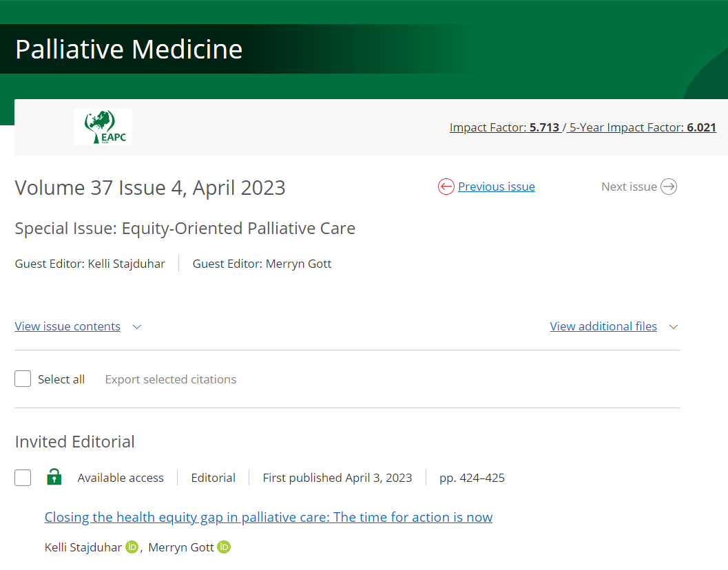
Task: Select the Next issue text
Action: click(x=629, y=187)
